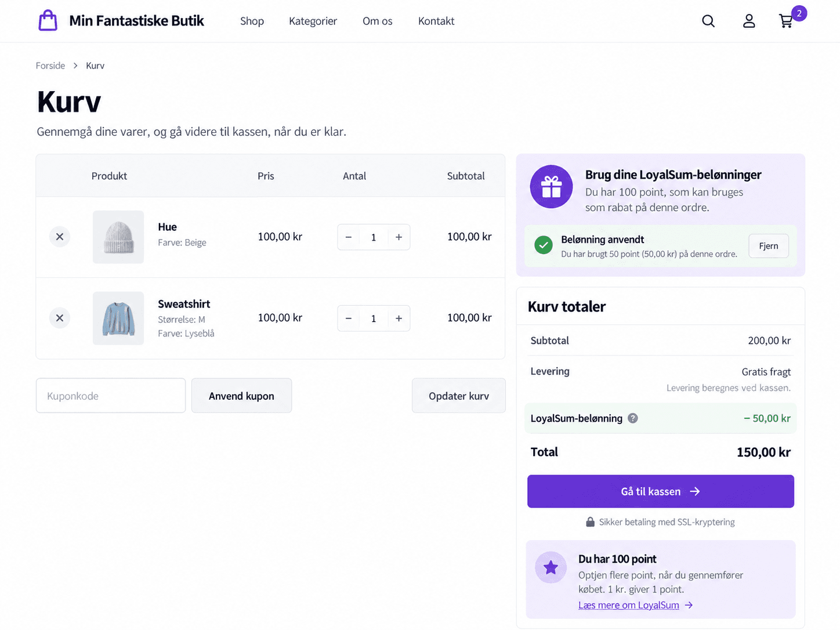
Task: Click the Størrelse: M attribute text
Action: click(182, 320)
